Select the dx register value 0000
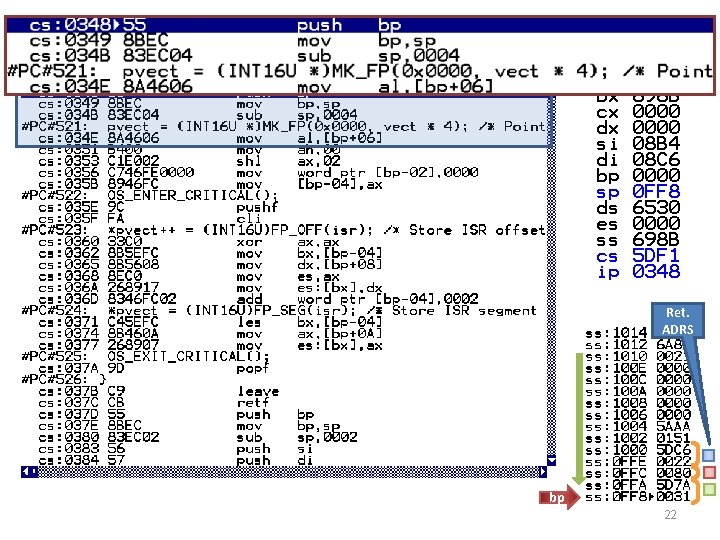Image resolution: width=720 pixels, height=540 pixels. click(656, 128)
